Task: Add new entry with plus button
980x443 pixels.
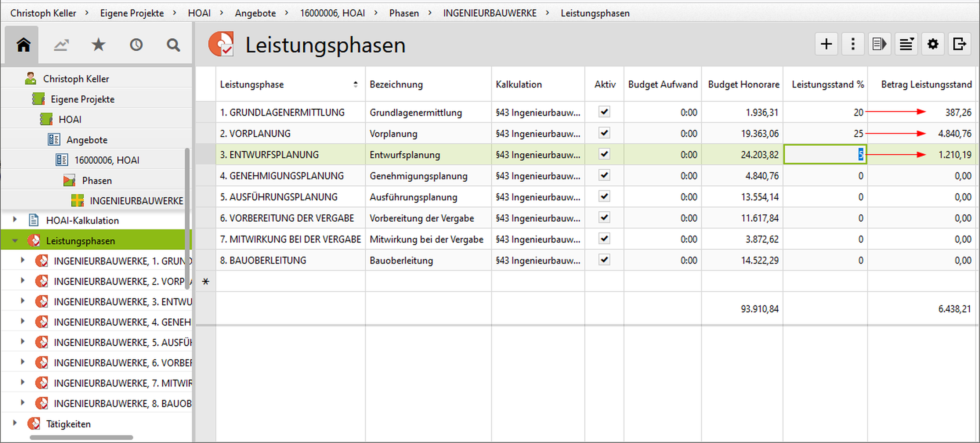Action: (826, 44)
